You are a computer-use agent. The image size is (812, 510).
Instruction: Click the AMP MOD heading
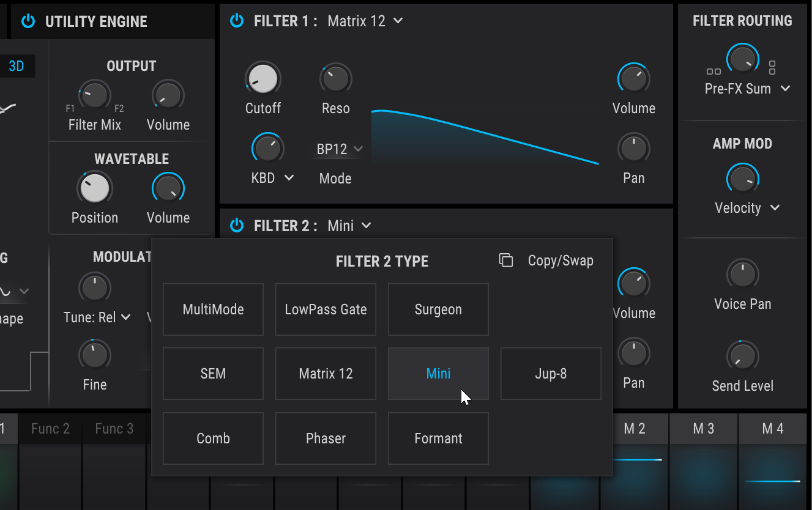pyautogui.click(x=742, y=144)
